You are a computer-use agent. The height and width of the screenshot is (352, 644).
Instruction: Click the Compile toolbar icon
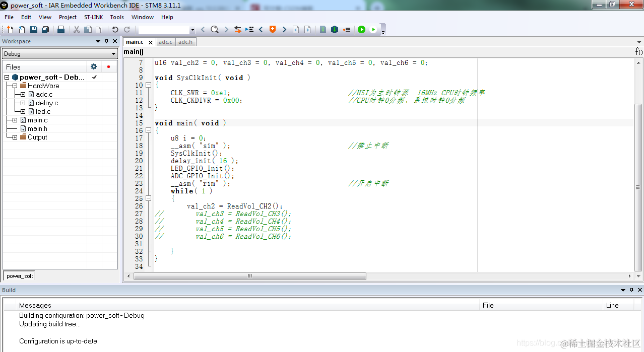point(323,30)
